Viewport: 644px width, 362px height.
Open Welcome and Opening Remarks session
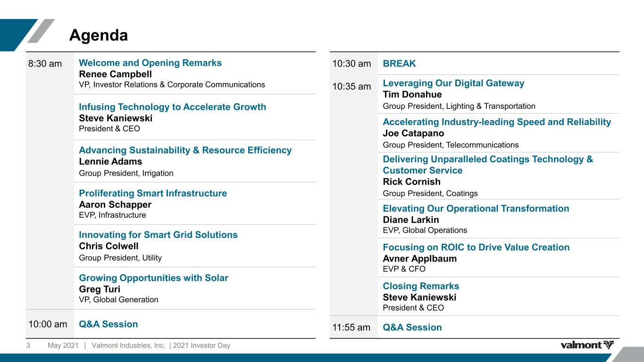150,63
